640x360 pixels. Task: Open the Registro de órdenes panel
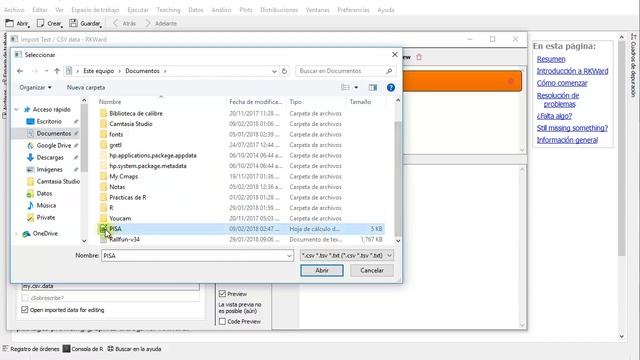31,349
